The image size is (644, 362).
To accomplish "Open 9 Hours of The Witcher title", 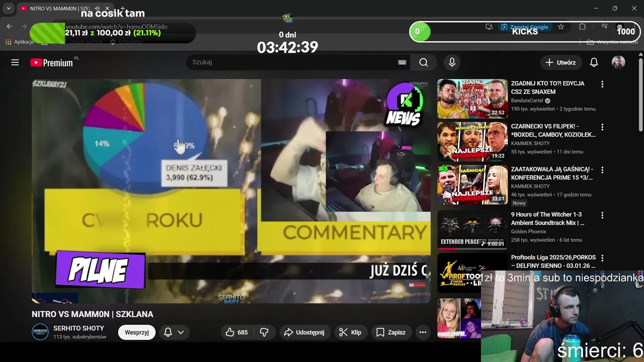I will pos(547,218).
